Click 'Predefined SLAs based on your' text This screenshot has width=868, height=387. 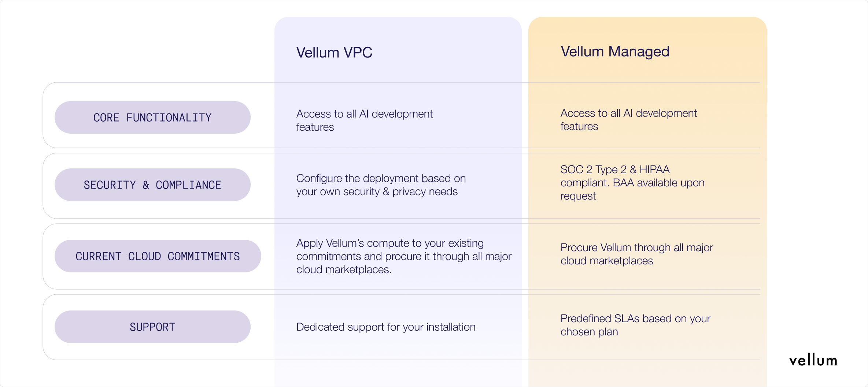(x=635, y=319)
